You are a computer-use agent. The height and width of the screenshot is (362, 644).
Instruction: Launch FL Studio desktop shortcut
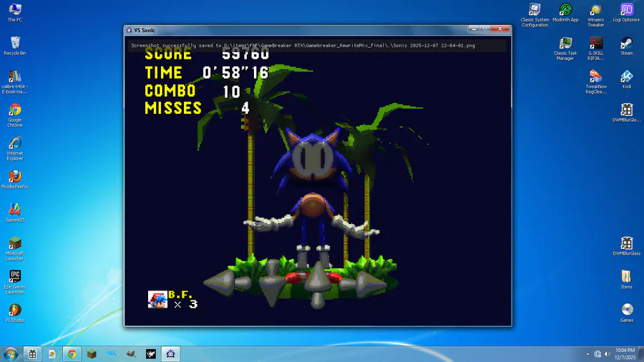(x=15, y=313)
